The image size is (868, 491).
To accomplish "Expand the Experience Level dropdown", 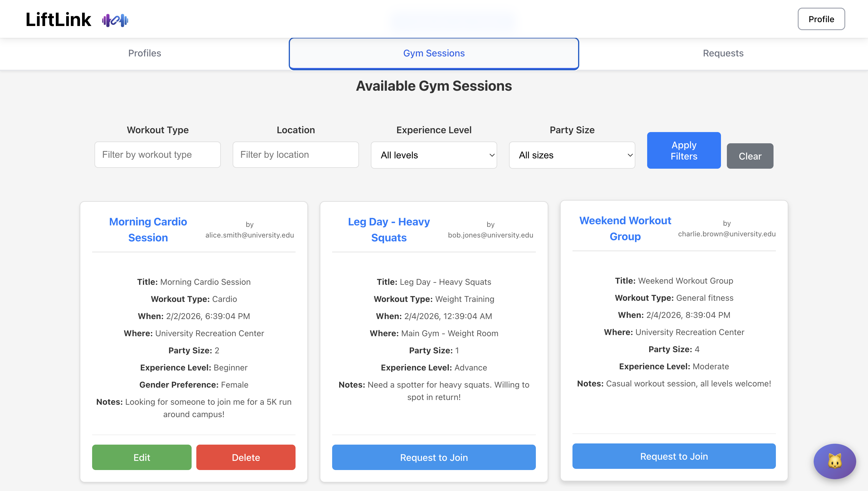I will pos(434,155).
